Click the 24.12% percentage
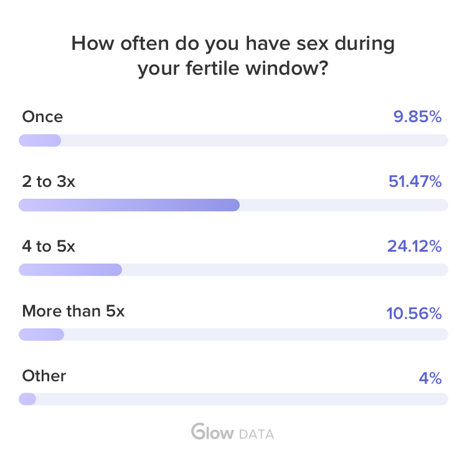Screen dimensions: 467x476 pos(415,246)
